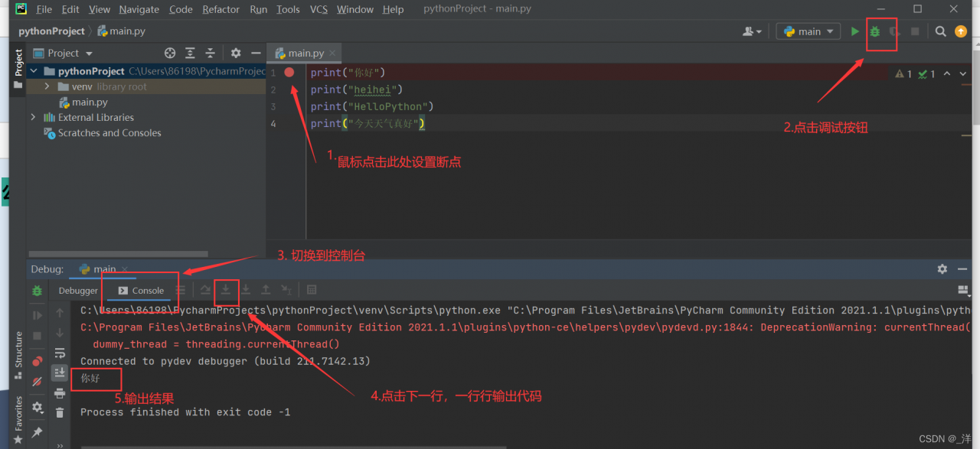
Task: Clear console with trash icon
Action: [60, 412]
